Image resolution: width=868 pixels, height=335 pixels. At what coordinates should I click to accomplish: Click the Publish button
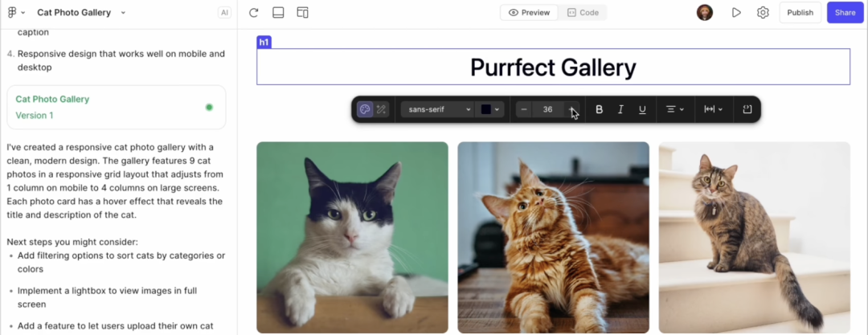pos(800,13)
